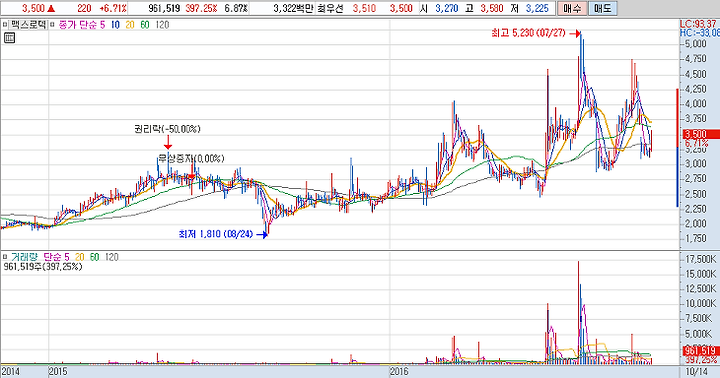Click the 2016 year label on time axis

click(399, 371)
